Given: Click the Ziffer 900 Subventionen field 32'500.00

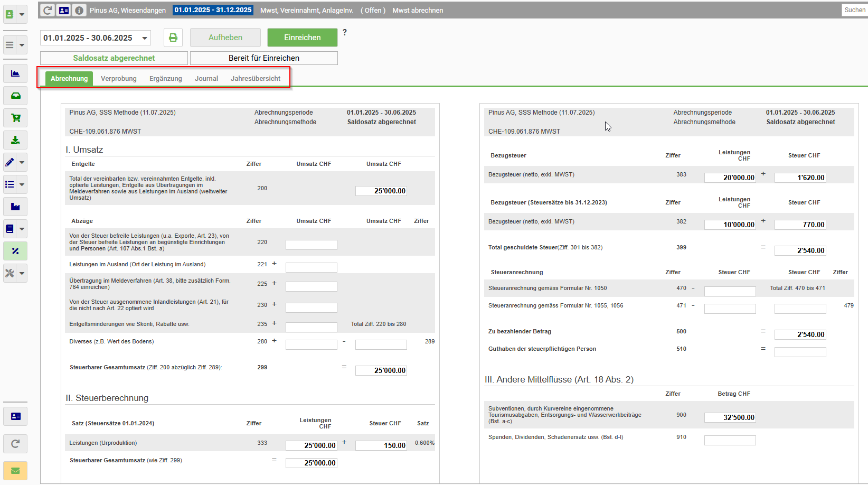Looking at the screenshot, I should pos(730,417).
